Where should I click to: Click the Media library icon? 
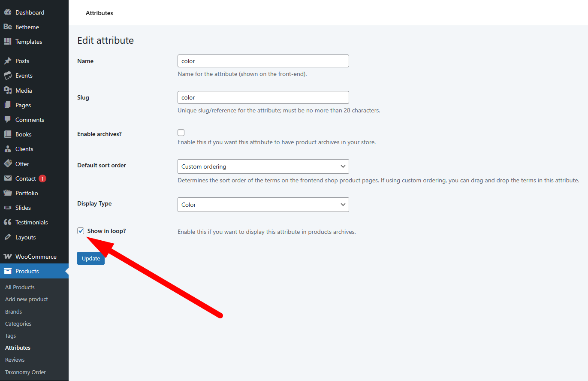[8, 91]
